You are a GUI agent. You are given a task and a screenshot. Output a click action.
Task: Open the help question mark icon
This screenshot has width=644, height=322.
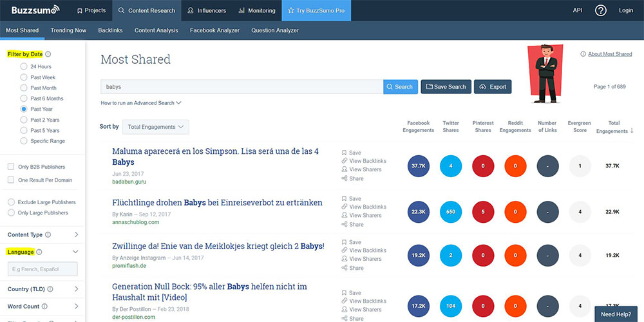point(600,11)
